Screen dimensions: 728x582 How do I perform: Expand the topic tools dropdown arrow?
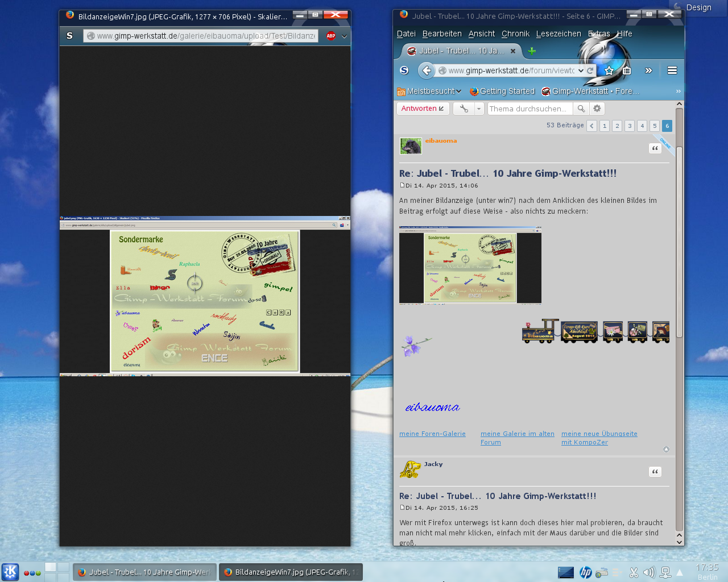(479, 109)
